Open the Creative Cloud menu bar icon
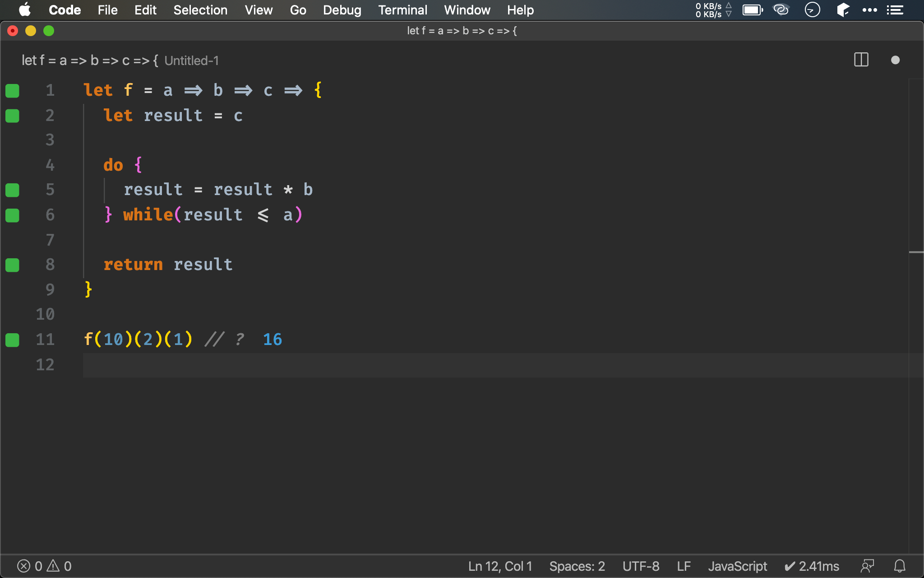Viewport: 924px width, 578px height. coord(781,9)
